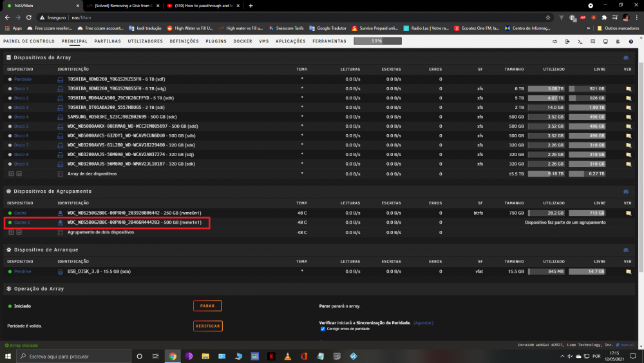644x363 pixels.
Task: Open the log icon in Unraid header
Action: coord(618,41)
